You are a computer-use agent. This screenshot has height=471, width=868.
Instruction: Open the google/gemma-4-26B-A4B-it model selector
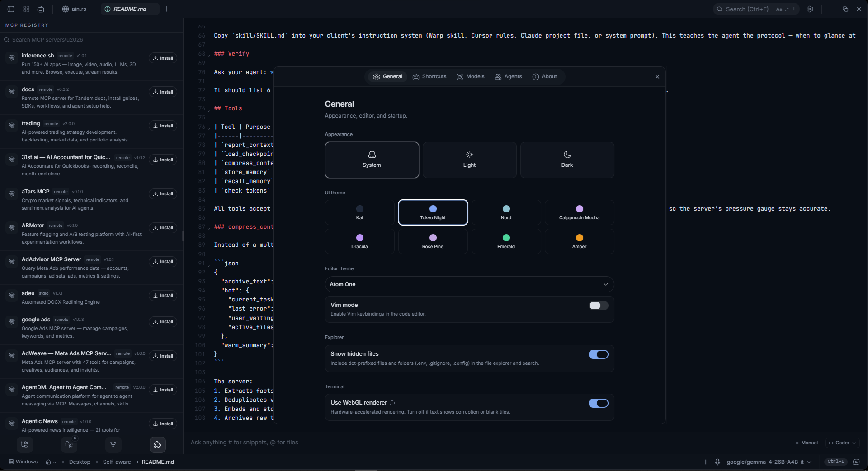(x=769, y=462)
